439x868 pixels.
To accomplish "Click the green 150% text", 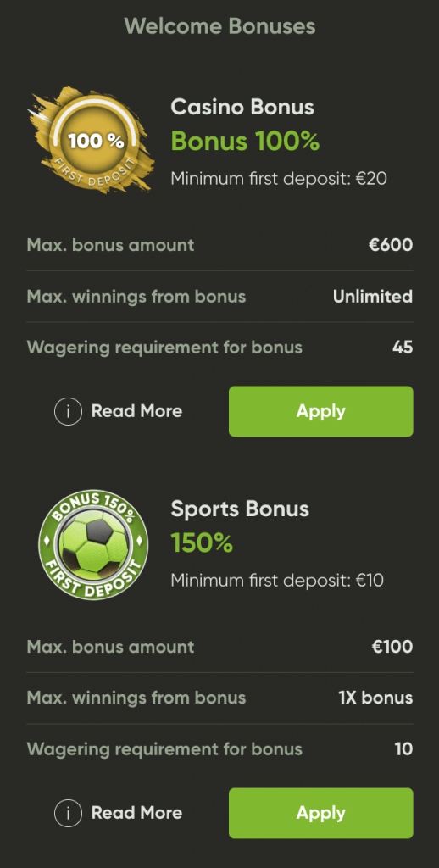I will point(202,543).
